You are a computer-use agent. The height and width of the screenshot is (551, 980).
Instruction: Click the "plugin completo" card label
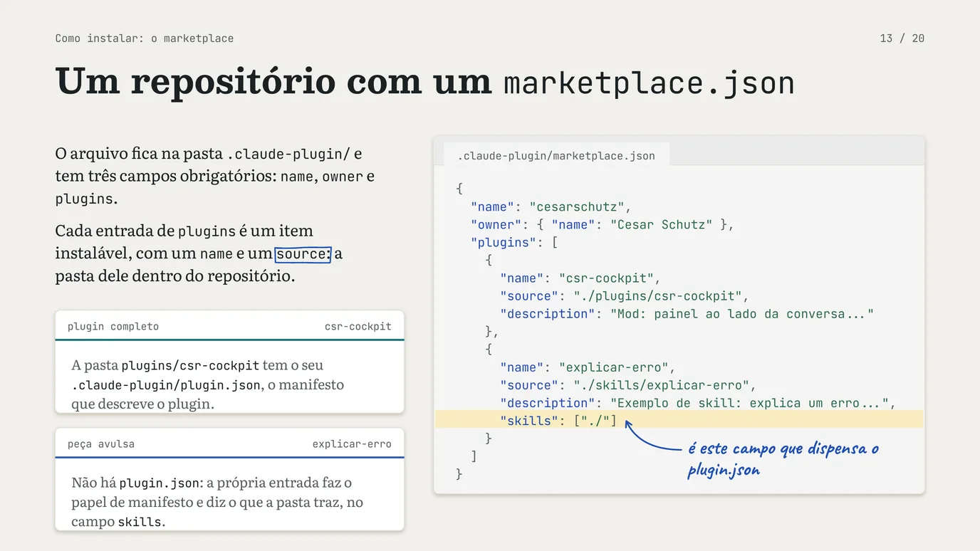113,326
